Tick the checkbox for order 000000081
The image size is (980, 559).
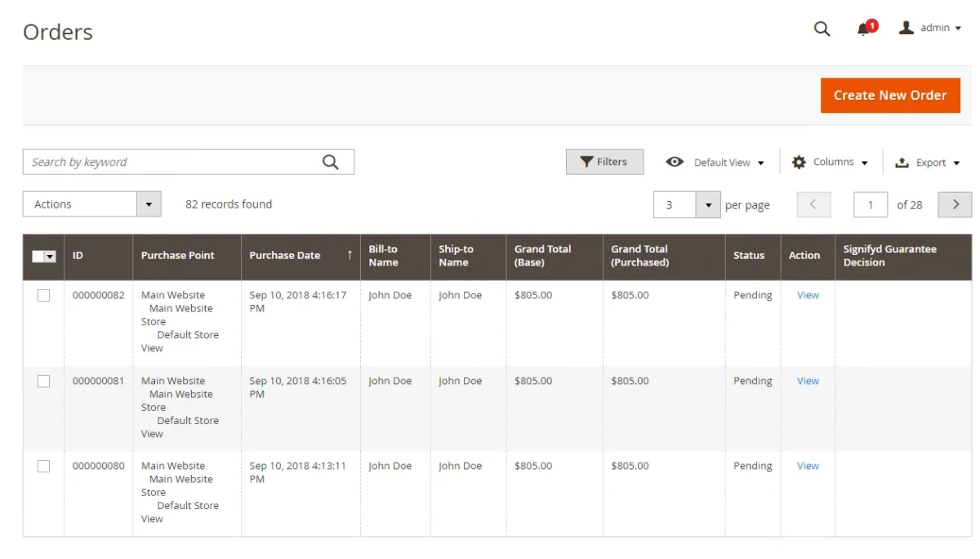tap(43, 381)
